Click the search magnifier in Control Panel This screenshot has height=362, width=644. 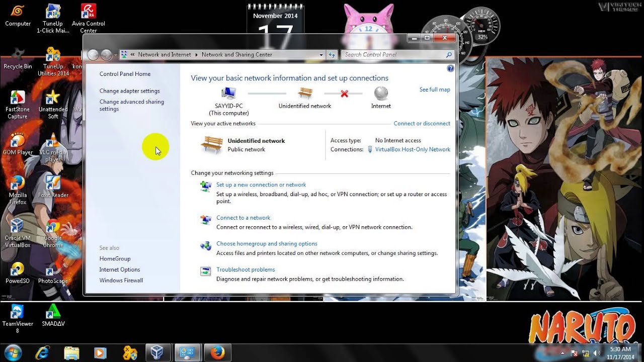(x=449, y=55)
